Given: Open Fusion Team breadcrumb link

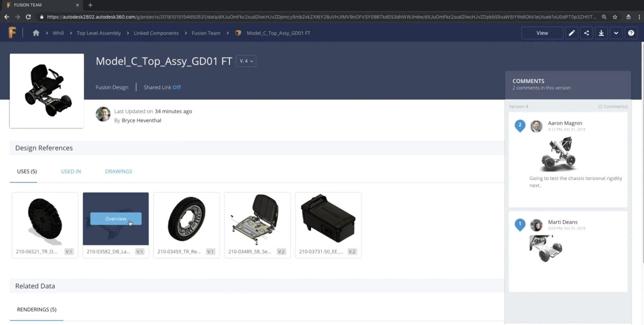Looking at the screenshot, I should [206, 33].
